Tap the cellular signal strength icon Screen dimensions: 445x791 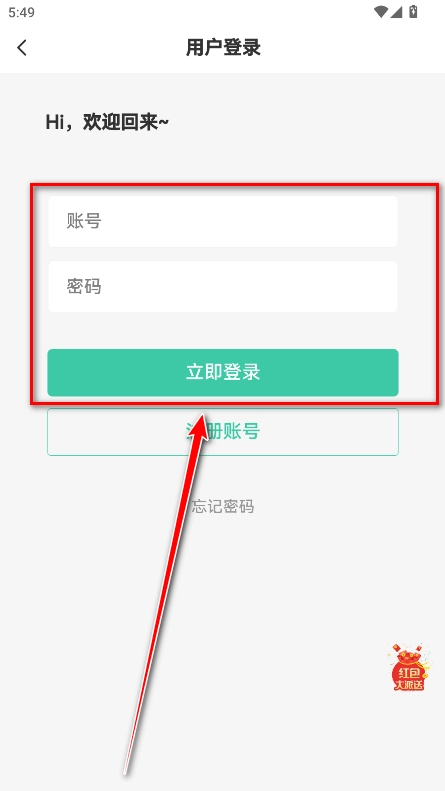(x=396, y=12)
